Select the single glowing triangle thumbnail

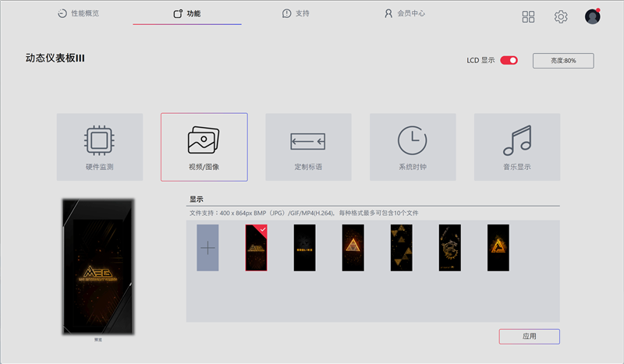point(353,248)
